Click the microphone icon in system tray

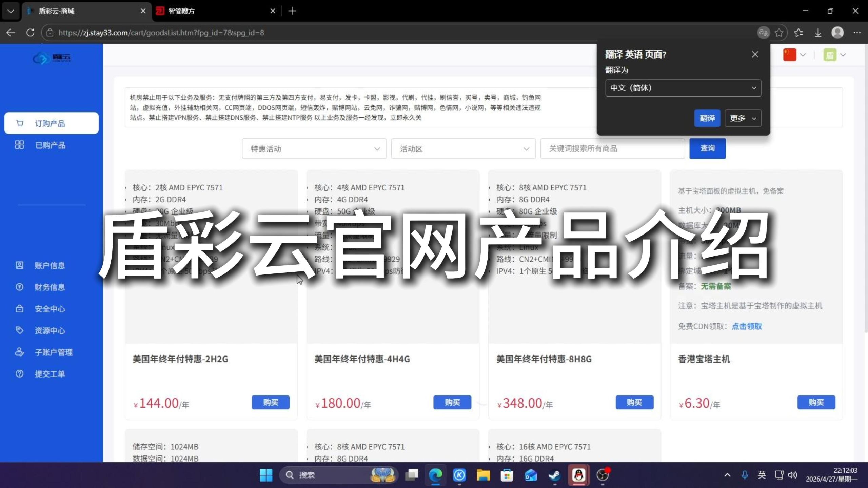point(745,475)
